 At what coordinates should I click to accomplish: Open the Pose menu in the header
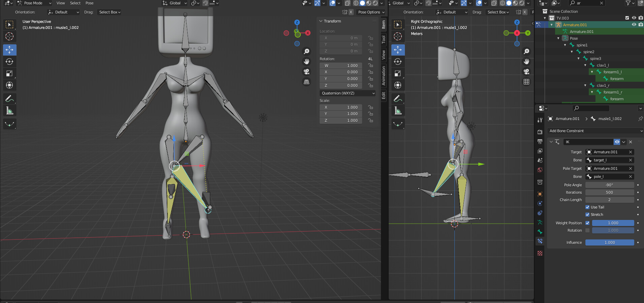pos(89,3)
